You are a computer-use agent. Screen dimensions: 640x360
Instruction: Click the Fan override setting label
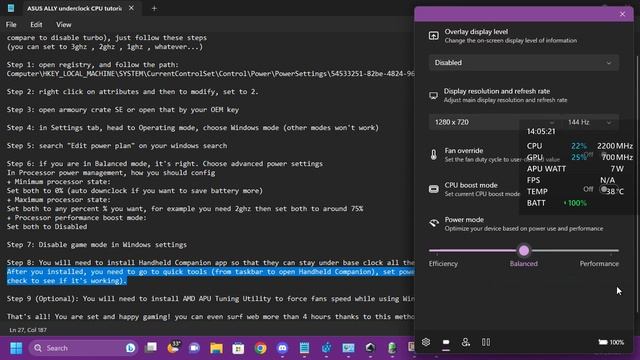click(464, 151)
